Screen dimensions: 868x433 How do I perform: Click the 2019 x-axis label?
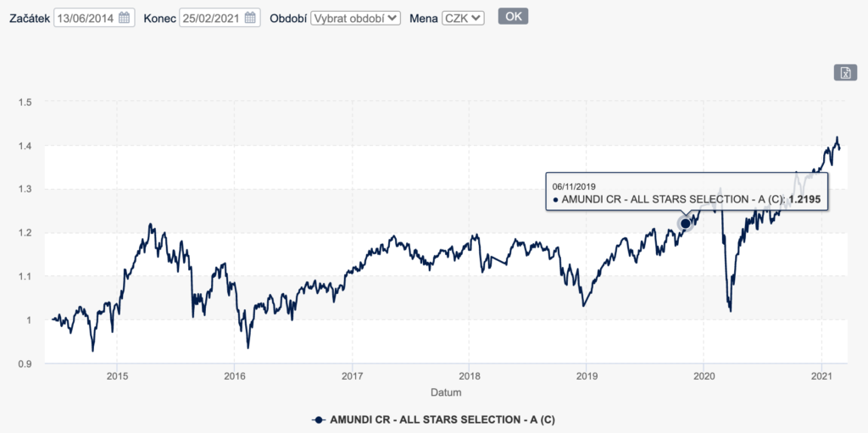[587, 378]
